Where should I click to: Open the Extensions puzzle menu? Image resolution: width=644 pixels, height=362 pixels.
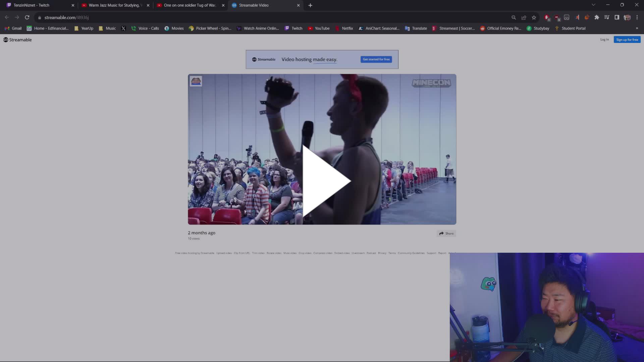pyautogui.click(x=597, y=17)
